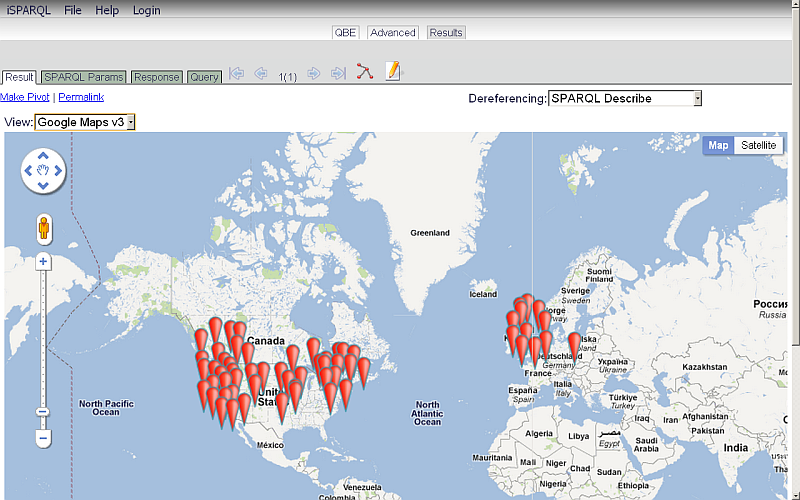The image size is (800, 500).
Task: Go to first result page icon
Action: point(236,73)
